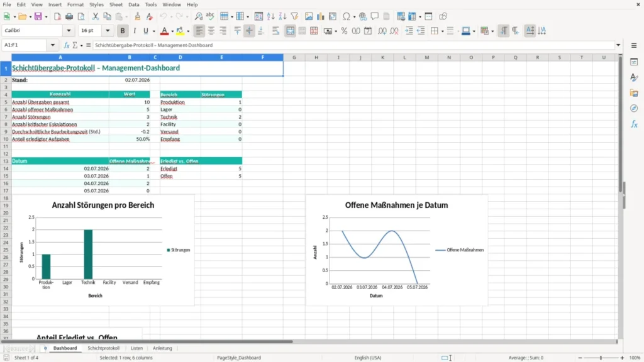This screenshot has width=644, height=362.
Task: Click the Copy icon
Action: [x=107, y=16]
